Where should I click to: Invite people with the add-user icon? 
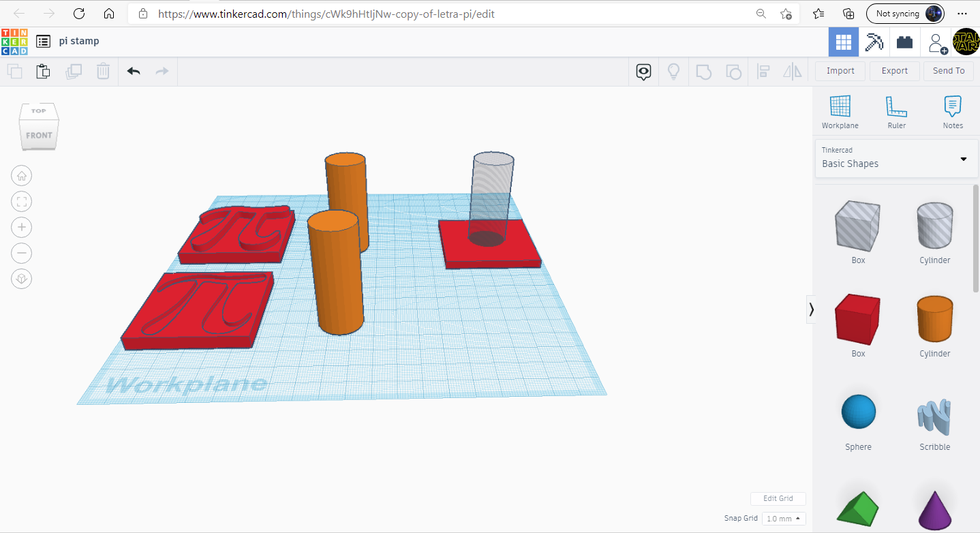[937, 42]
